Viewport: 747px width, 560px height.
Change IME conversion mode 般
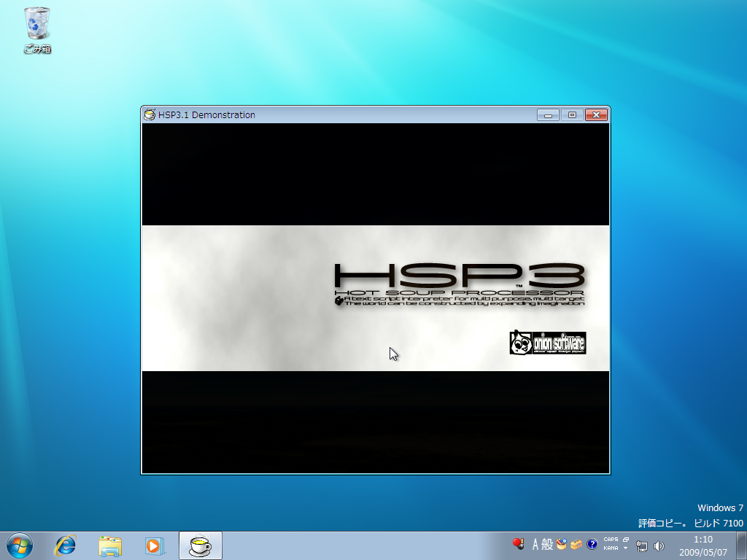547,544
